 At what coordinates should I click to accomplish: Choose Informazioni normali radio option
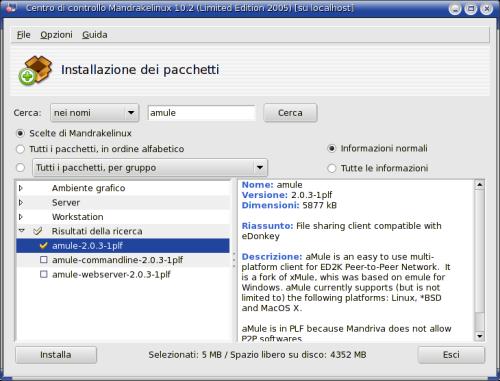332,148
